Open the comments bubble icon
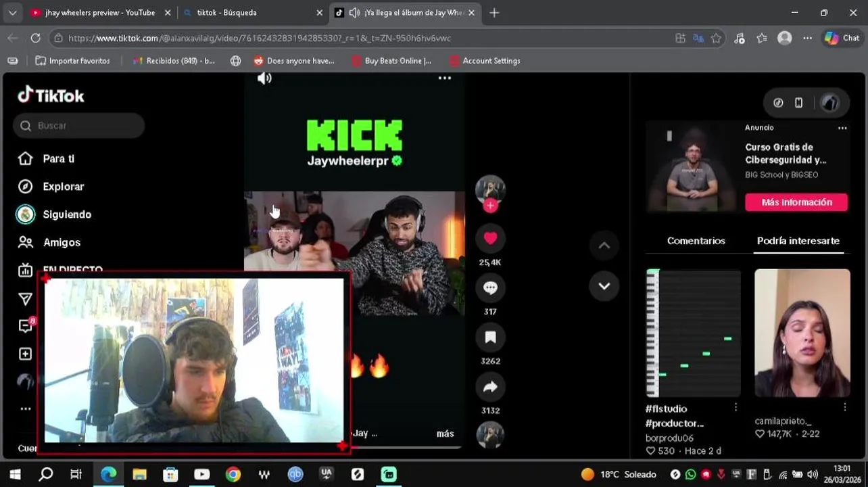868x487 pixels. pos(490,287)
